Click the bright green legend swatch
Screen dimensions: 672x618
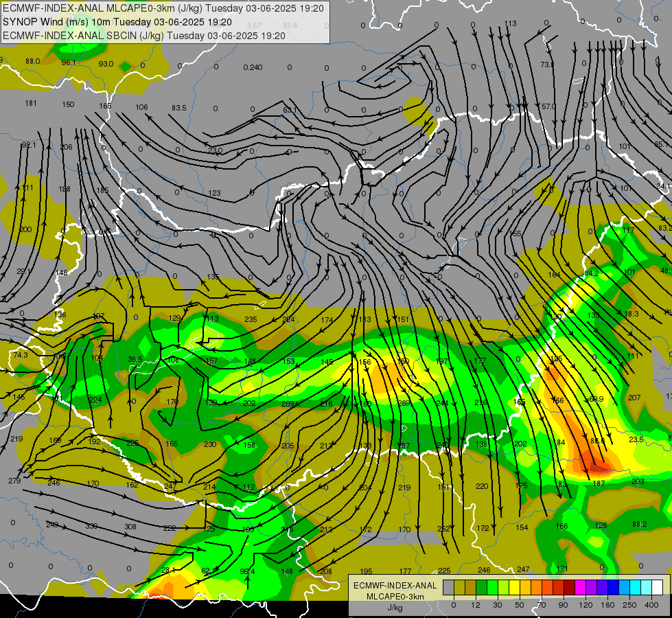click(x=492, y=587)
